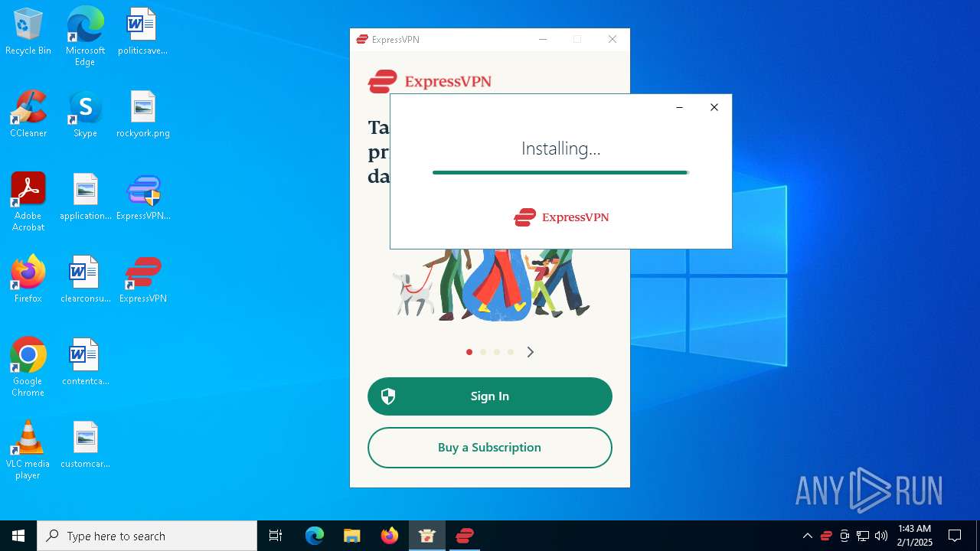The height and width of the screenshot is (551, 980).
Task: Click the installing progress bar
Action: [560, 173]
